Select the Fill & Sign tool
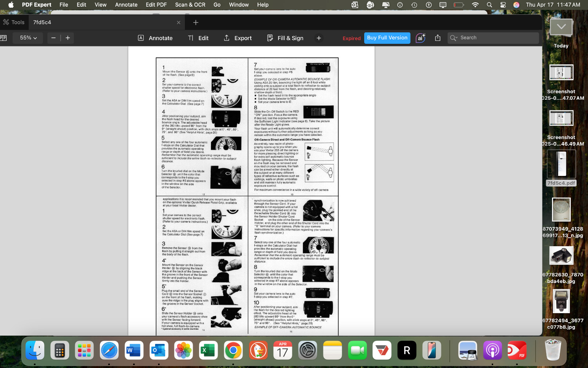 [285, 38]
